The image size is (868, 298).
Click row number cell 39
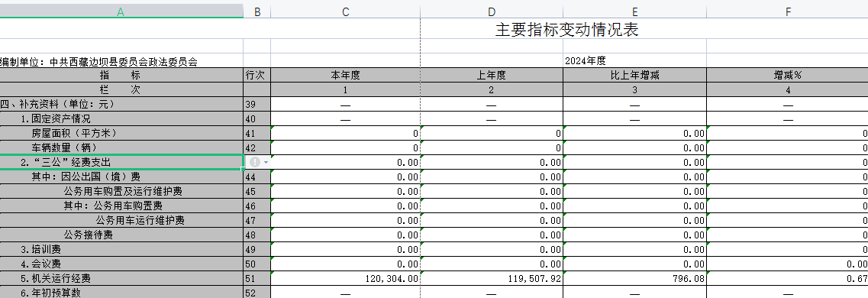coord(257,104)
